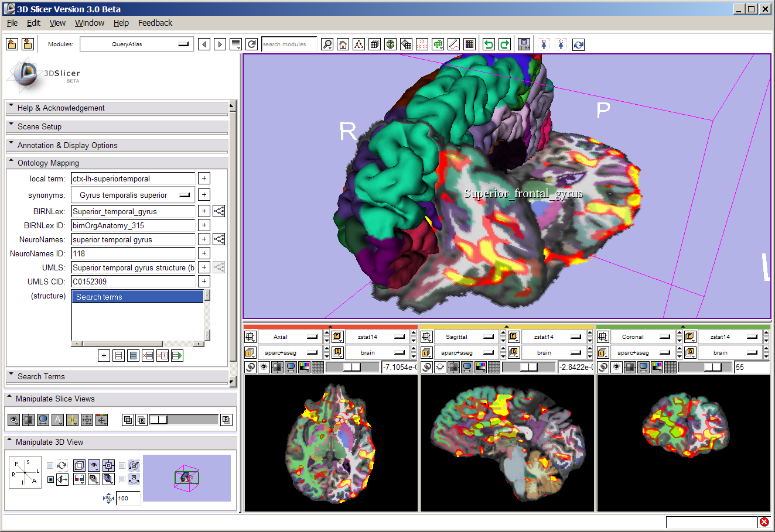775x532 pixels.
Task: Open the module search magnifier icon
Action: coord(327,44)
